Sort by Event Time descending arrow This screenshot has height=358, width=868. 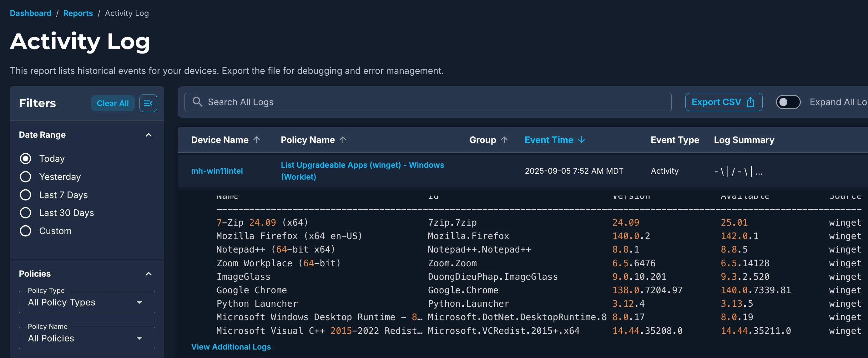click(581, 140)
